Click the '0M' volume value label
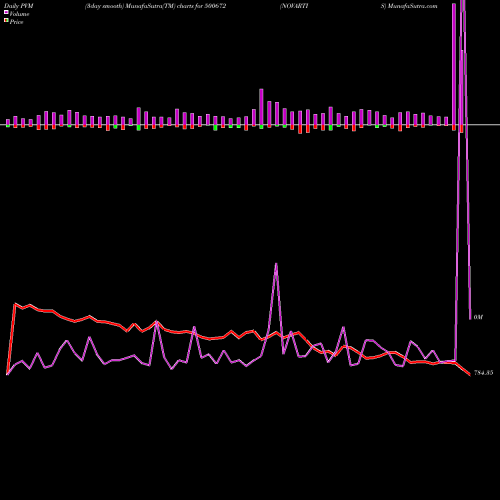Screen dimensions: 500x500 tap(478, 317)
